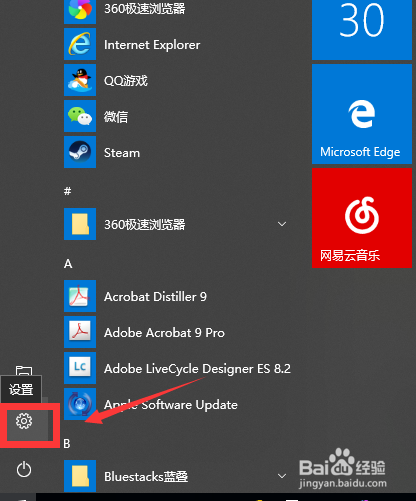The image size is (416, 501).
Task: Click the QQ游戏 text label
Action: [126, 81]
